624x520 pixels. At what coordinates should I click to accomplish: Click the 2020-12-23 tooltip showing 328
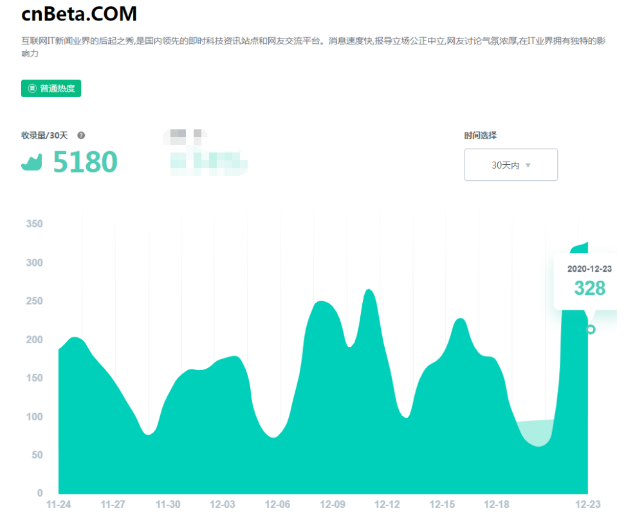tap(587, 281)
